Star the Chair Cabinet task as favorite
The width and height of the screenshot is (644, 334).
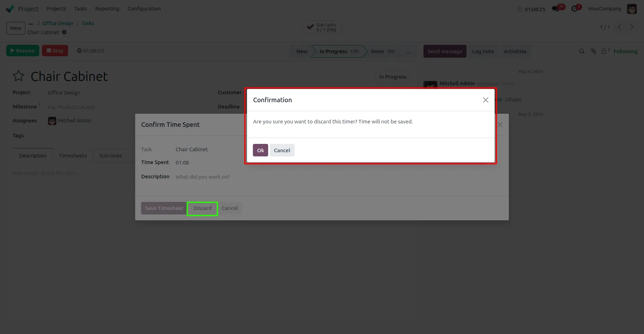19,76
